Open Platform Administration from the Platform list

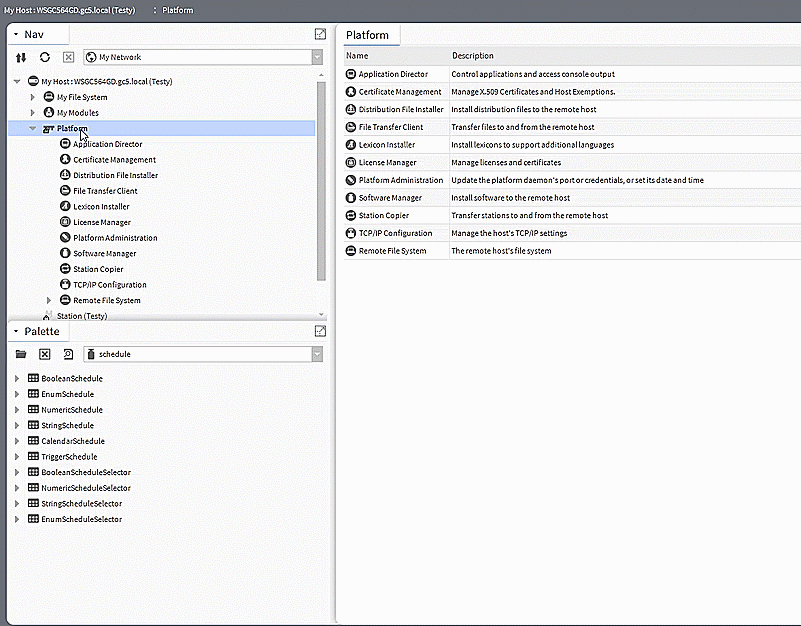point(400,180)
